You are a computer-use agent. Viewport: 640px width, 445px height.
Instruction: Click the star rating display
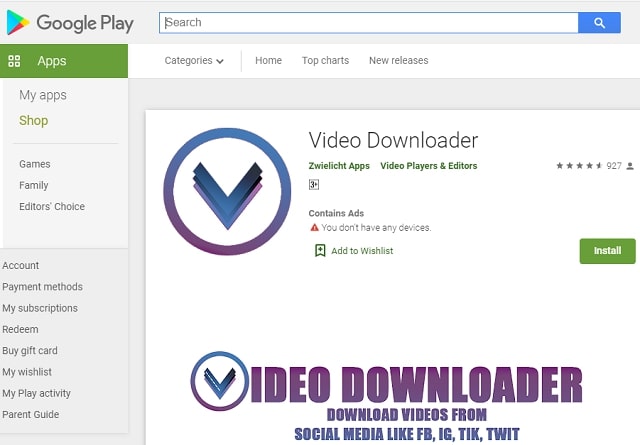click(x=579, y=166)
